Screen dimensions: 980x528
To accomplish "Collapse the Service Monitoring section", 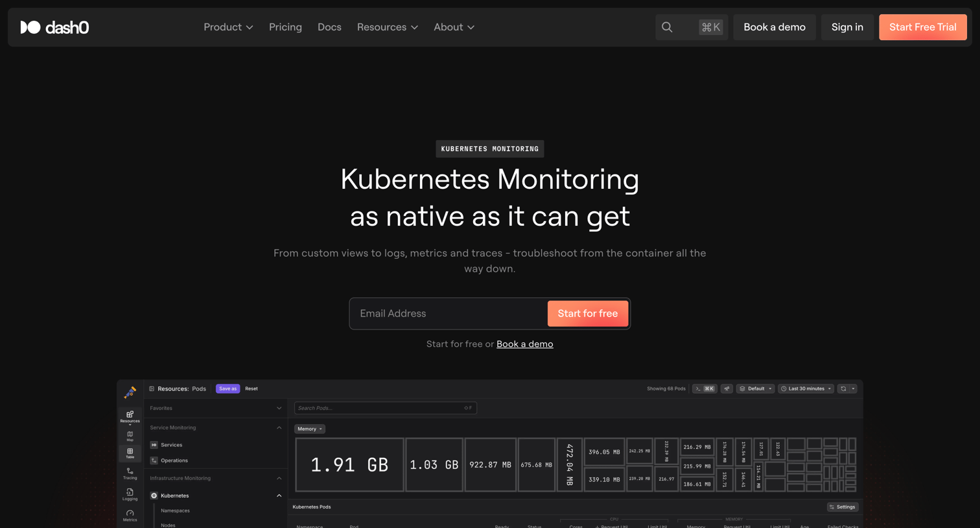I will point(279,427).
